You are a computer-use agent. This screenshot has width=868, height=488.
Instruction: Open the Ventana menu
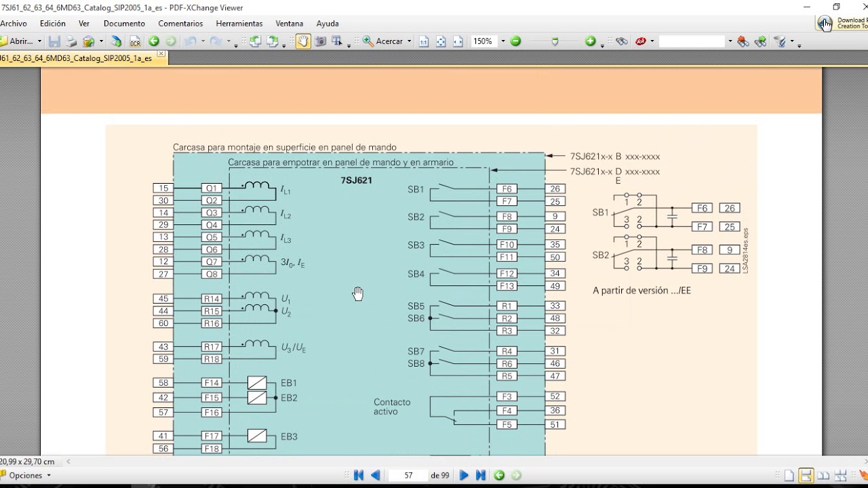click(x=290, y=23)
